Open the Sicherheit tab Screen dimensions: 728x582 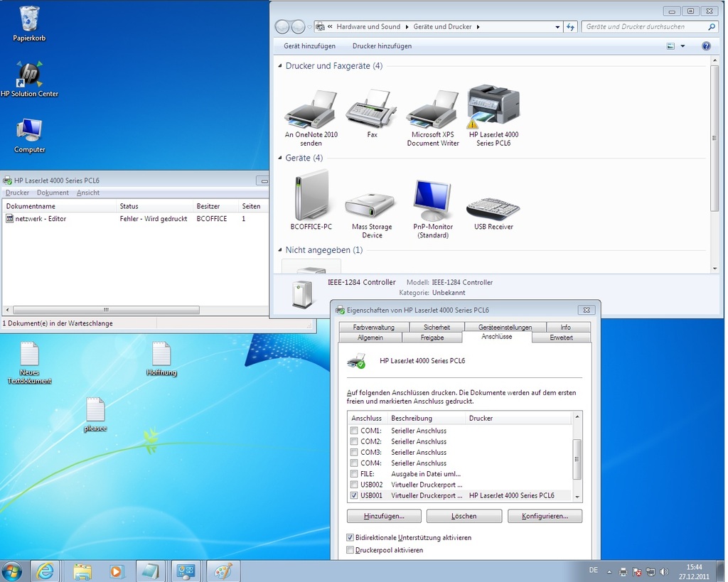(437, 327)
